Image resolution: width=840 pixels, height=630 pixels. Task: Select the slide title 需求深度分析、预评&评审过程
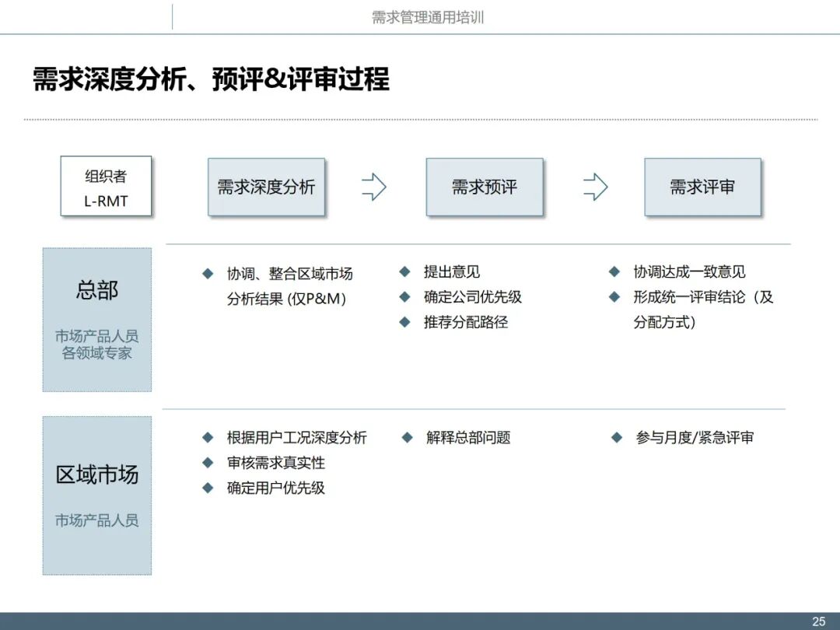(211, 78)
